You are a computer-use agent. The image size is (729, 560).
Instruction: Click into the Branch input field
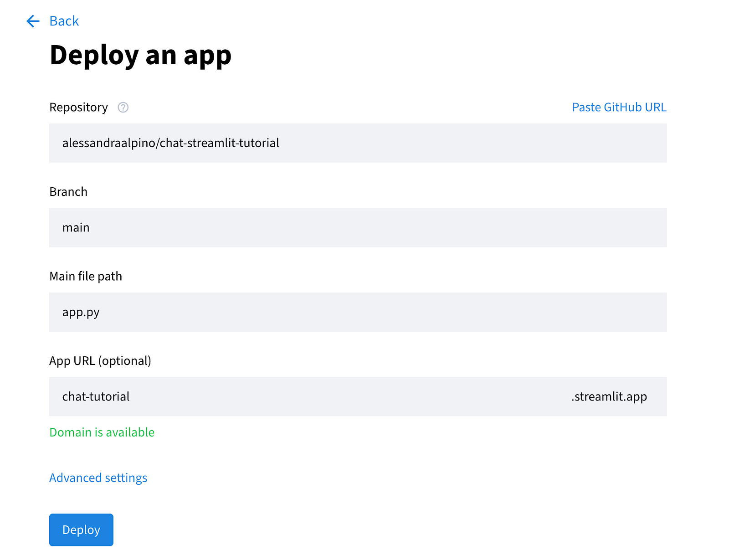point(358,228)
